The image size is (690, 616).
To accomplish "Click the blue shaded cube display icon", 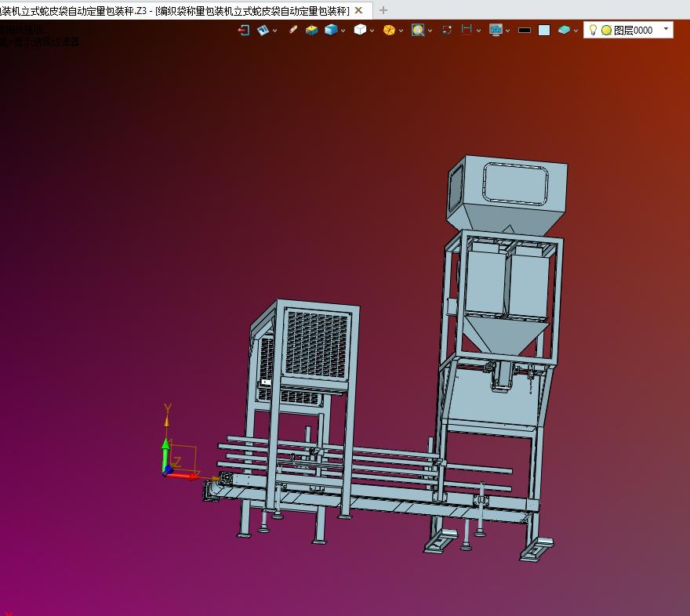I will coord(331,30).
